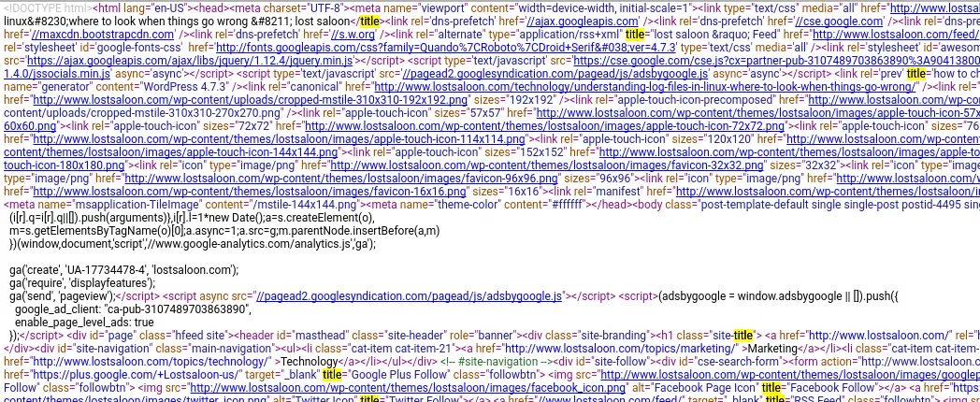Open the lostsaloon.com/feed/ RSS link
980x402 pixels.
[x=894, y=35]
